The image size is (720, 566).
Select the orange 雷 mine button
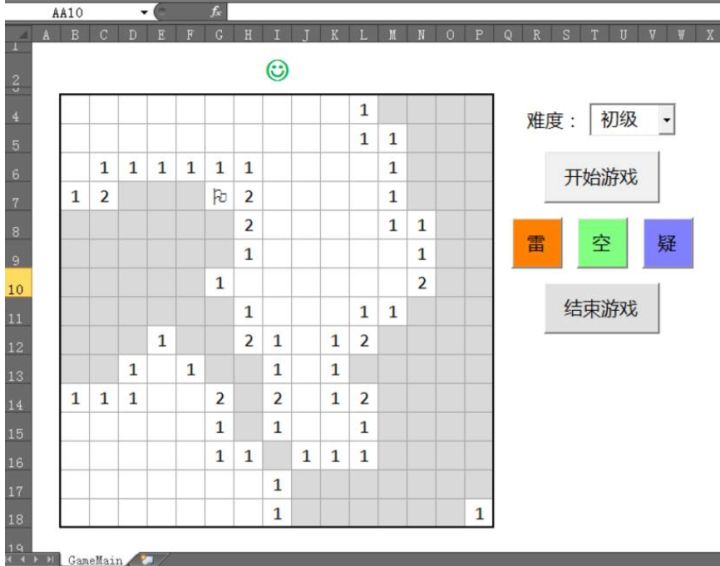(x=537, y=243)
